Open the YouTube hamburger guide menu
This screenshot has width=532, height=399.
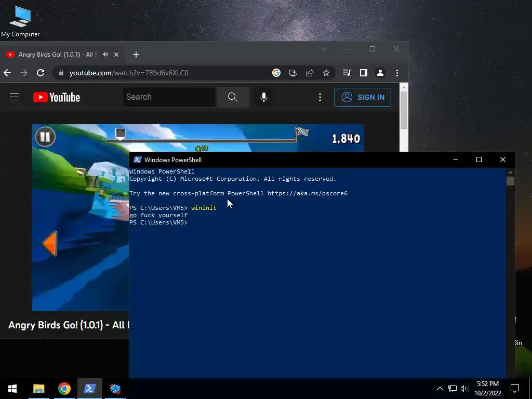[15, 97]
